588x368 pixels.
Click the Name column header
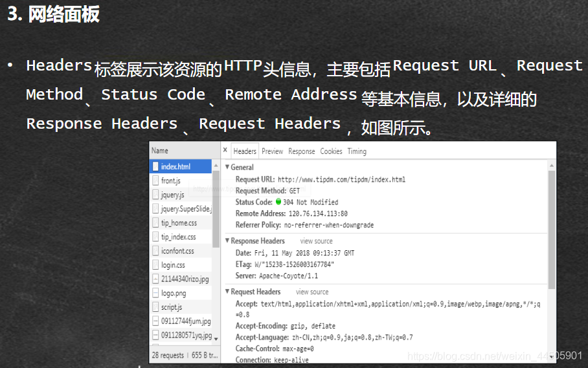185,151
